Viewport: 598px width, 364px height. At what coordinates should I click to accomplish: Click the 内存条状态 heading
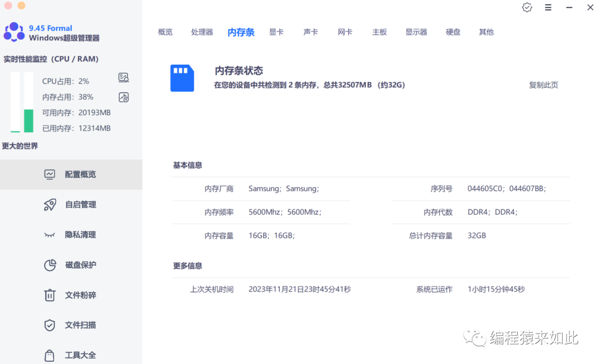239,70
